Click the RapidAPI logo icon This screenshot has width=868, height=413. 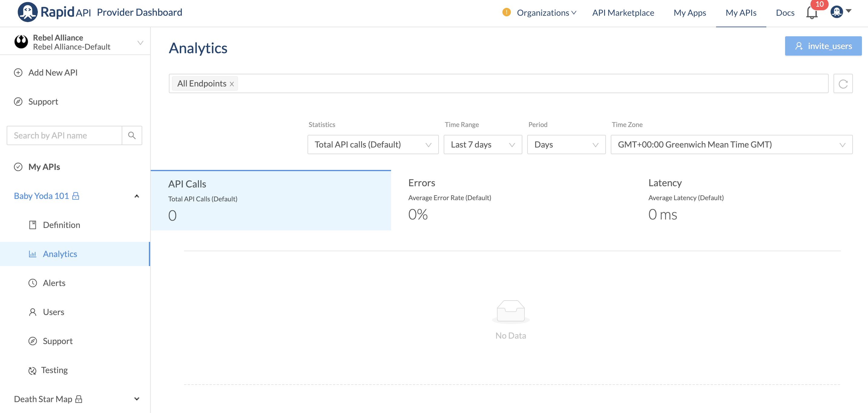28,12
